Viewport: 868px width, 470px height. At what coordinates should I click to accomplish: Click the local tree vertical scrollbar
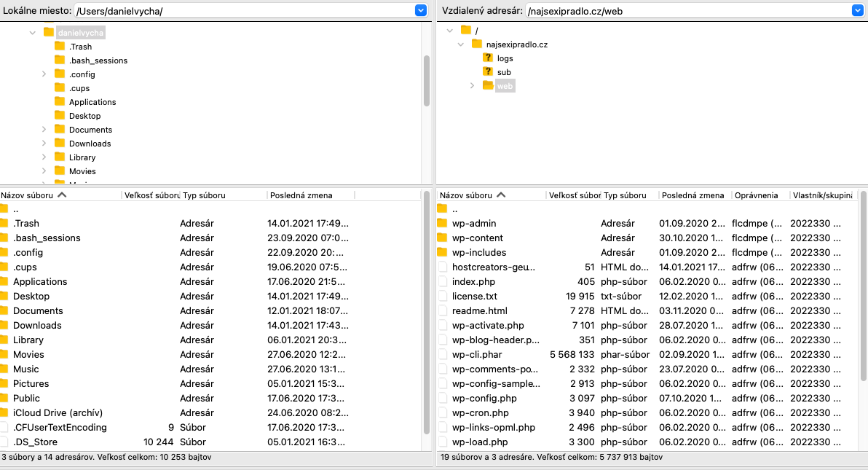pos(427,80)
